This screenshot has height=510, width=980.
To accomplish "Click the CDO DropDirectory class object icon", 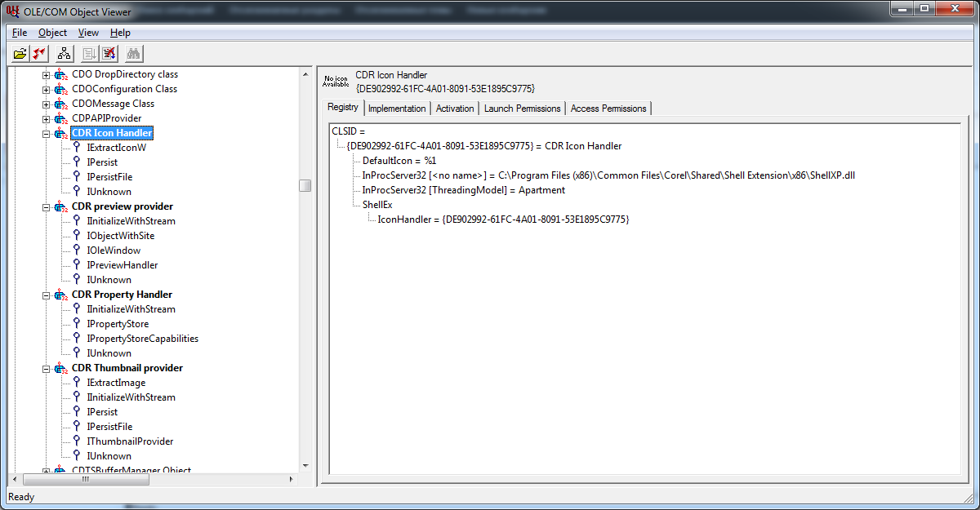I will click(61, 74).
